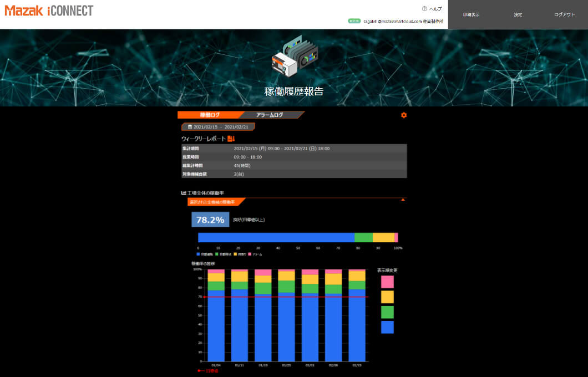Viewport: 588px width, 377px height.
Task: Click the blue swatch under 表示順変更
Action: pyautogui.click(x=387, y=327)
